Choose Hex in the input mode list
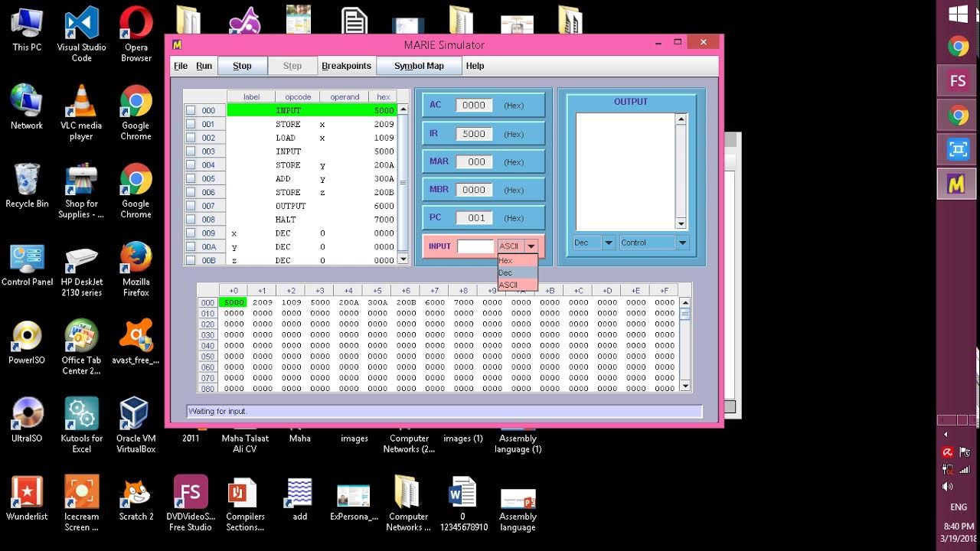This screenshot has width=980, height=551. point(517,261)
